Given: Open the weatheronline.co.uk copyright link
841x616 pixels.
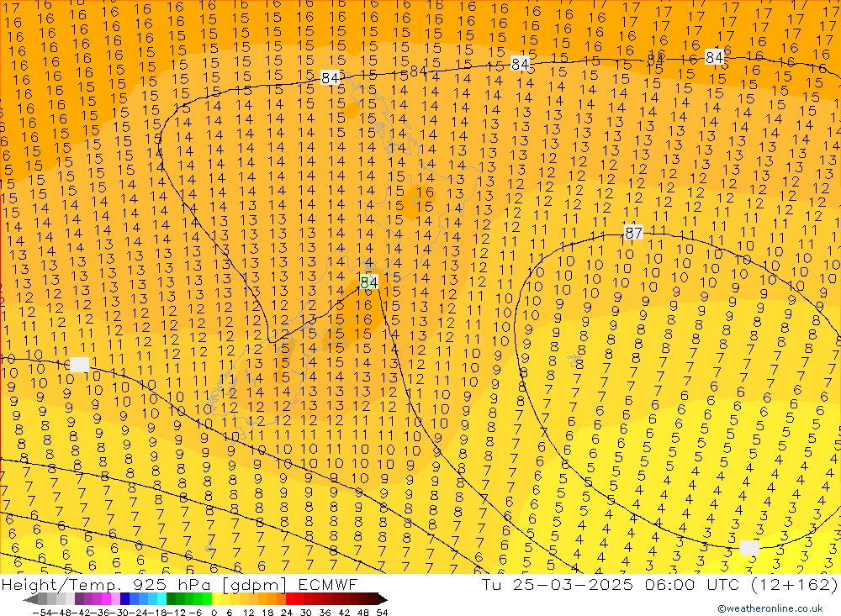Looking at the screenshot, I should [770, 608].
